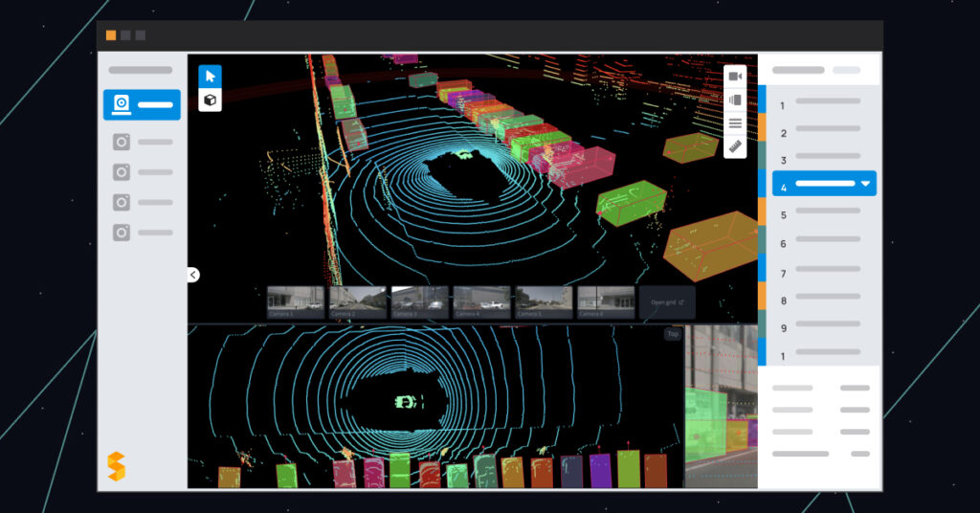Open the Camera 2 thumbnail
Screen dimensions: 980x513
[x=358, y=303]
